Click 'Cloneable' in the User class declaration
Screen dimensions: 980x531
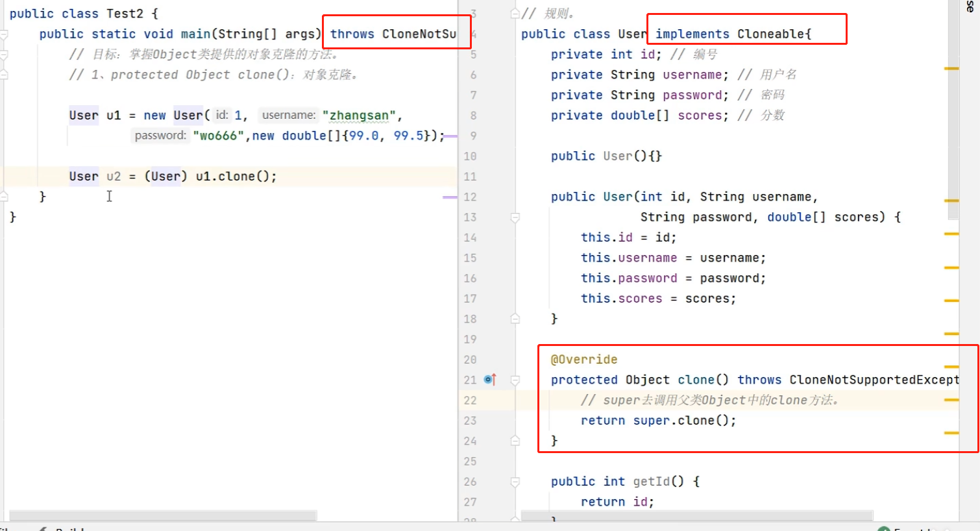tap(771, 34)
